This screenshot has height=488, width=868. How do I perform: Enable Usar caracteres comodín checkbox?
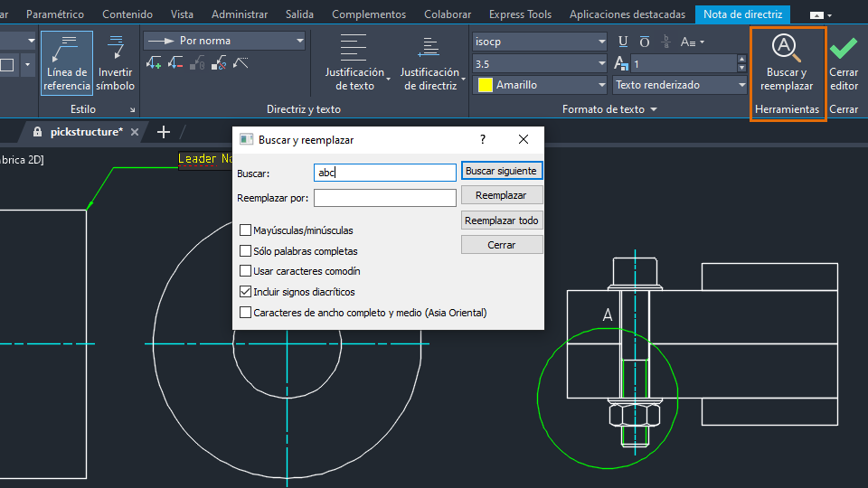click(x=245, y=270)
